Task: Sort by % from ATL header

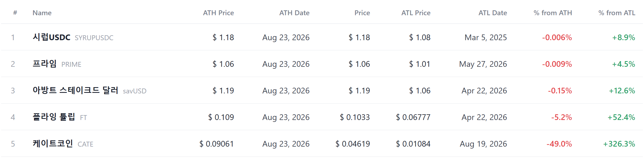Action: [x=617, y=13]
